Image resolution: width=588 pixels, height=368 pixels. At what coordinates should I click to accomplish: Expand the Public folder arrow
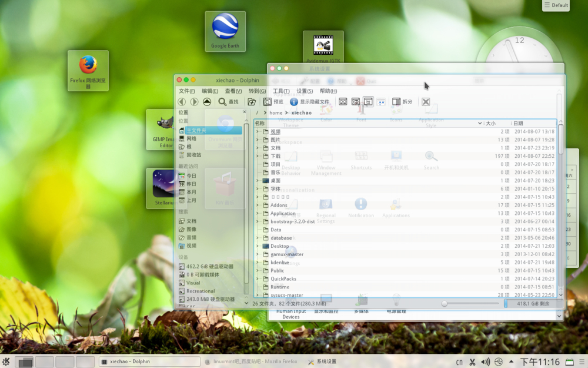click(258, 270)
